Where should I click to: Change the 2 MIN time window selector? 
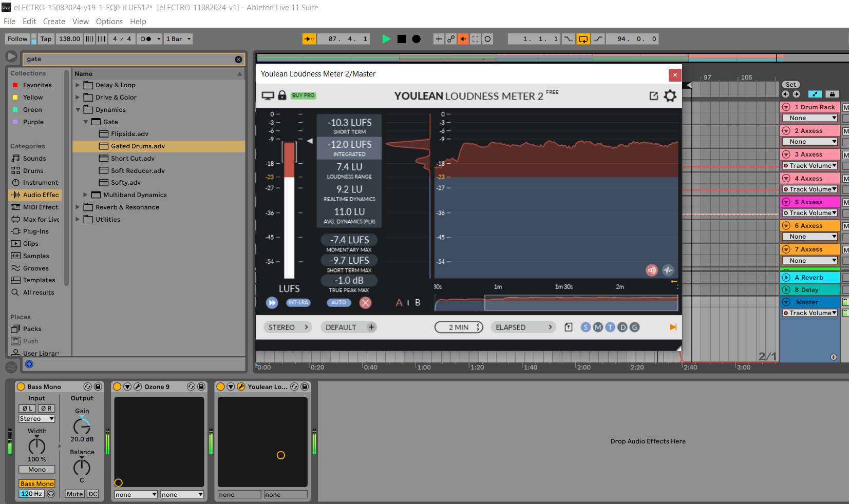click(459, 327)
